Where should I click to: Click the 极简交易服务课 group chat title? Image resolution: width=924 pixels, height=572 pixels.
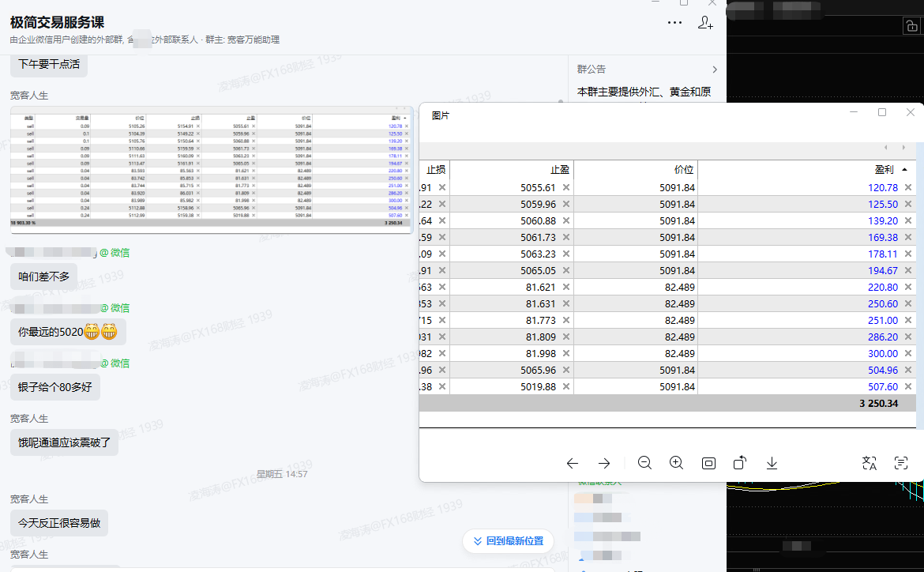[57, 23]
